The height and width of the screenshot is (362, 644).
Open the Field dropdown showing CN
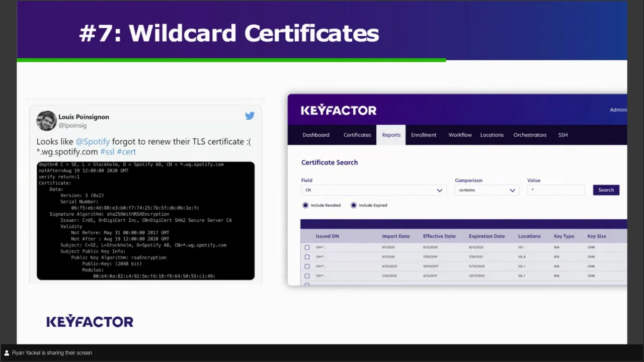click(x=373, y=190)
